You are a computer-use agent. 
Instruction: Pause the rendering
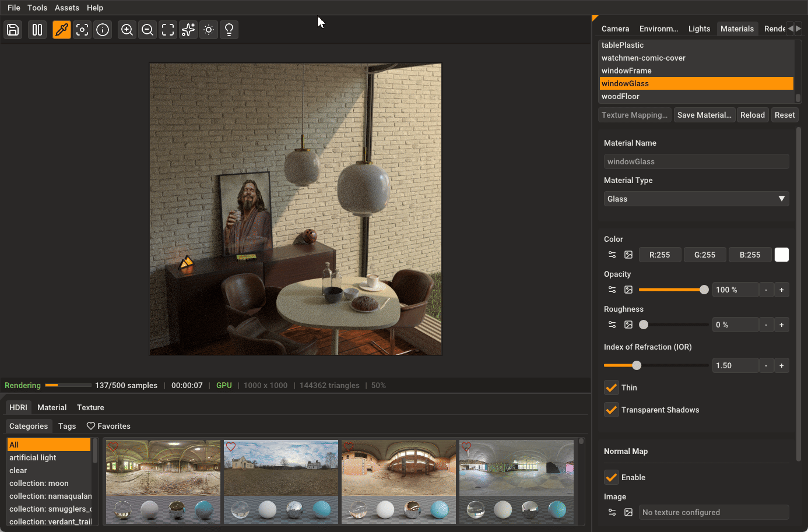tap(37, 30)
